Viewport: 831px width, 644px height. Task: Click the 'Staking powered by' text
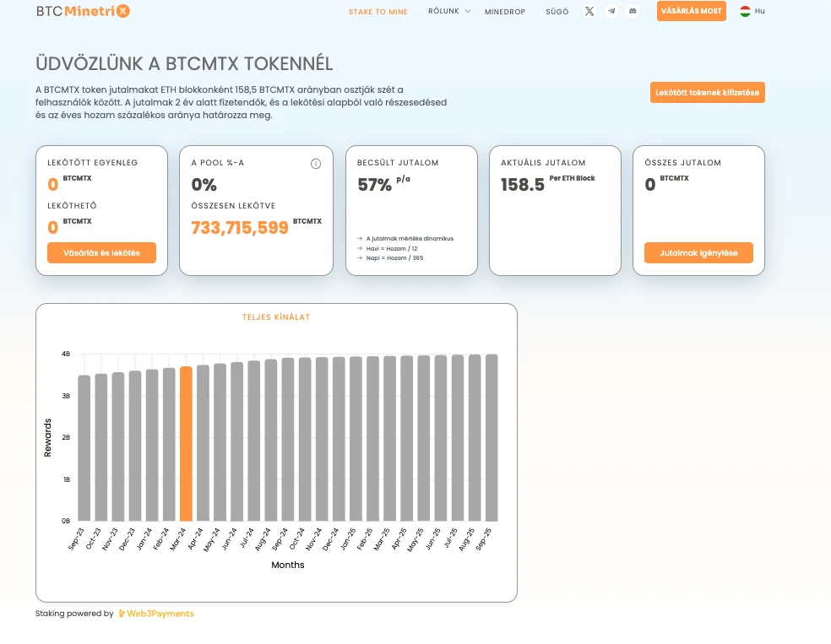point(74,614)
